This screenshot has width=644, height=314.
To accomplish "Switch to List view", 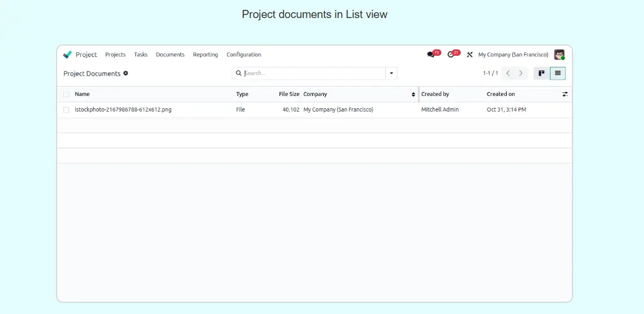I will pyautogui.click(x=557, y=73).
